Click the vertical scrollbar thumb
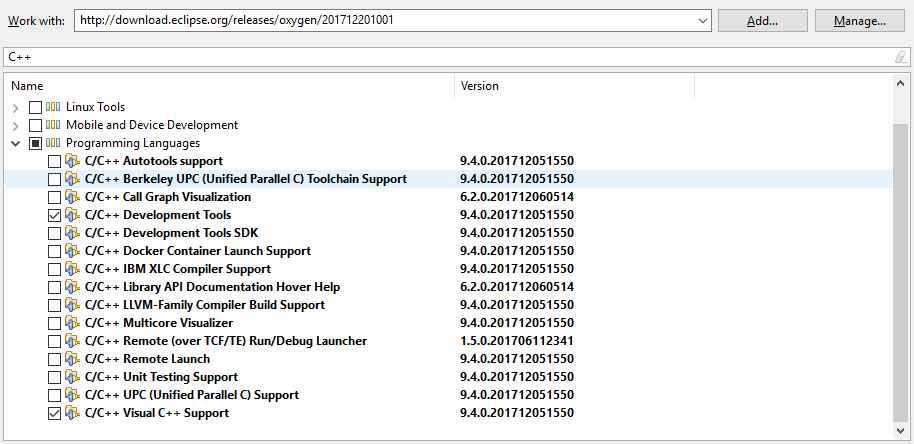 coord(900,273)
